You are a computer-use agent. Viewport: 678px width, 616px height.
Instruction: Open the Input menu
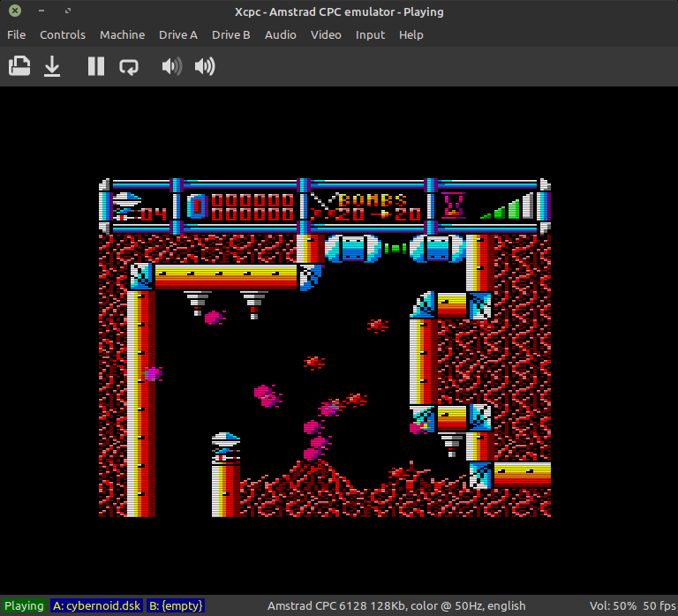coord(370,34)
